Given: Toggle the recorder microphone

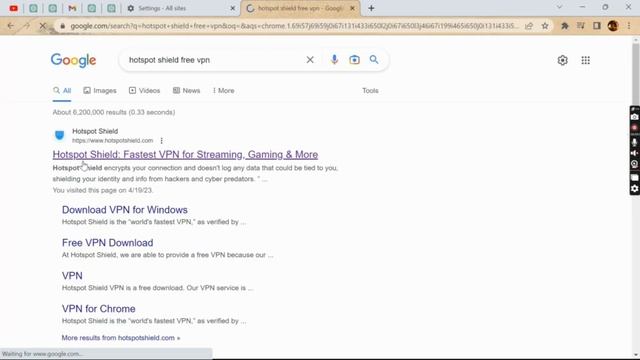Looking at the screenshot, I should pyautogui.click(x=634, y=142).
